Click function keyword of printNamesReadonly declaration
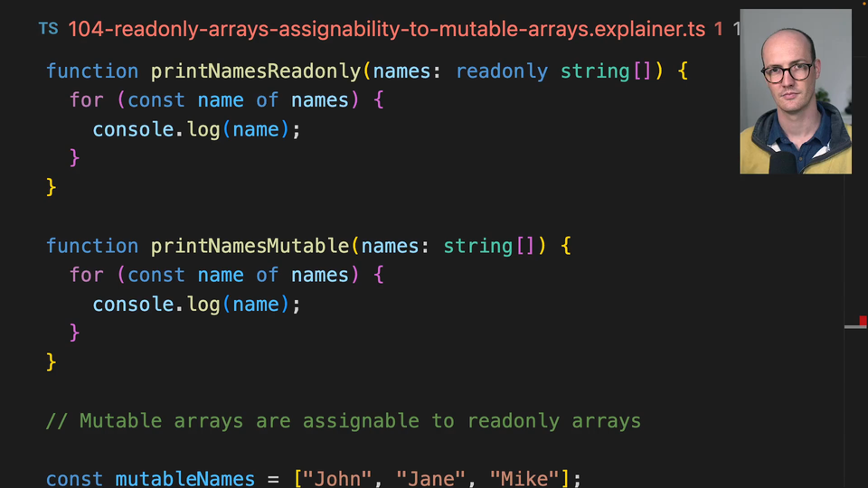Image resolution: width=868 pixels, height=488 pixels. point(92,71)
